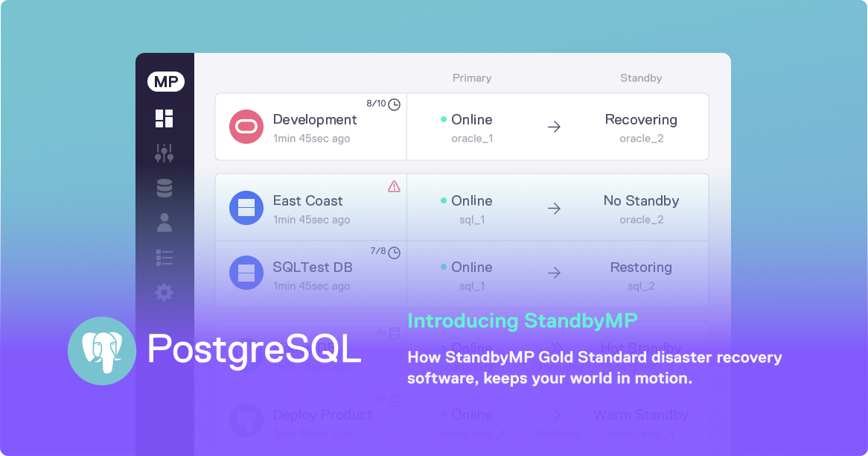Image resolution: width=868 pixels, height=456 pixels.
Task: Click the Oracle logo on Development row
Action: (x=246, y=127)
